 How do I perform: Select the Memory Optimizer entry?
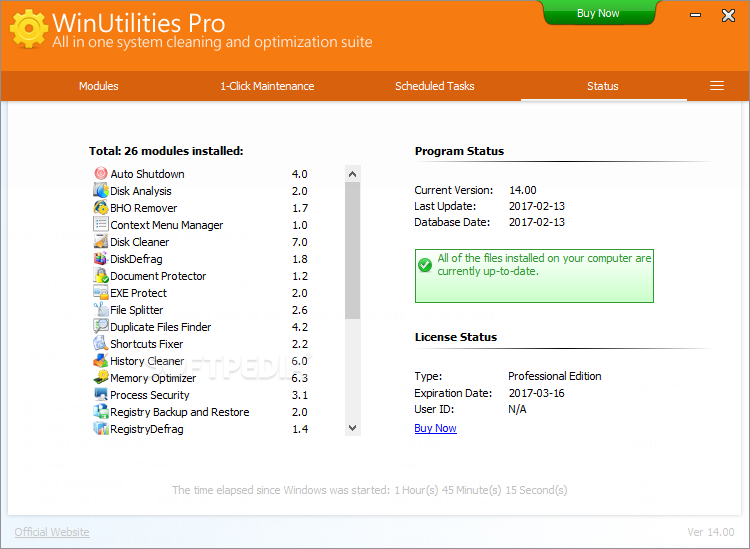[201, 377]
